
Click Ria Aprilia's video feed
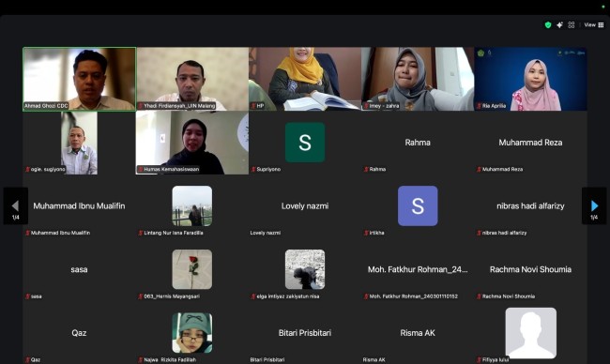tap(530, 79)
